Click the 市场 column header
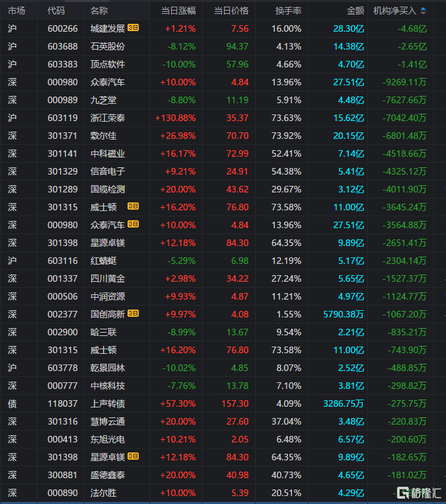Viewport: 446px width, 504px height. coord(17,11)
